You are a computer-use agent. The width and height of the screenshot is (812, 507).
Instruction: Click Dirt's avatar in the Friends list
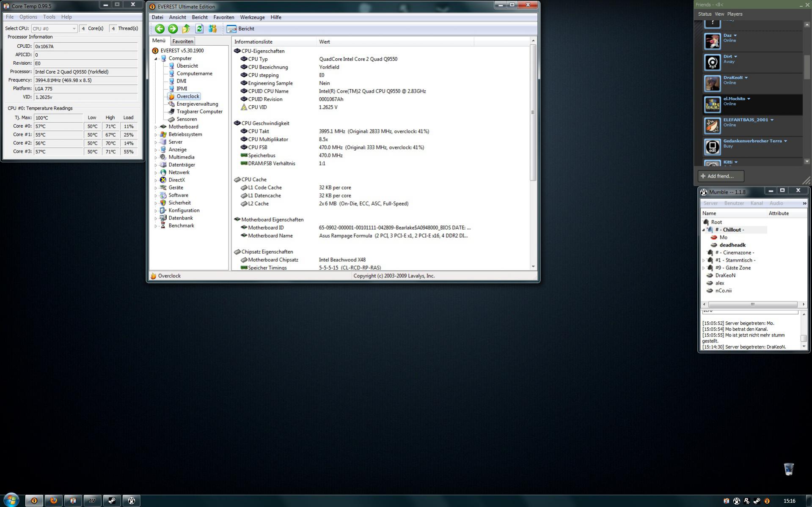[x=712, y=62]
